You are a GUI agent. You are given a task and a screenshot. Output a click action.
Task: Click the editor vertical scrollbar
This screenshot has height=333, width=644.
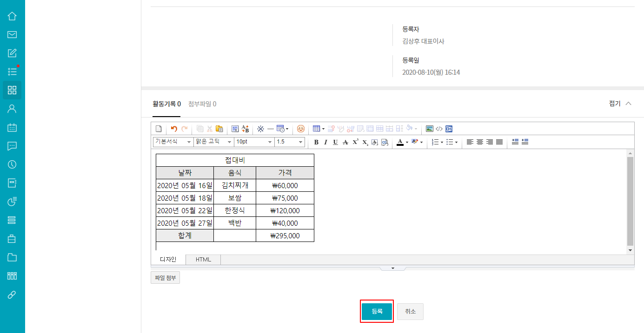(x=630, y=201)
